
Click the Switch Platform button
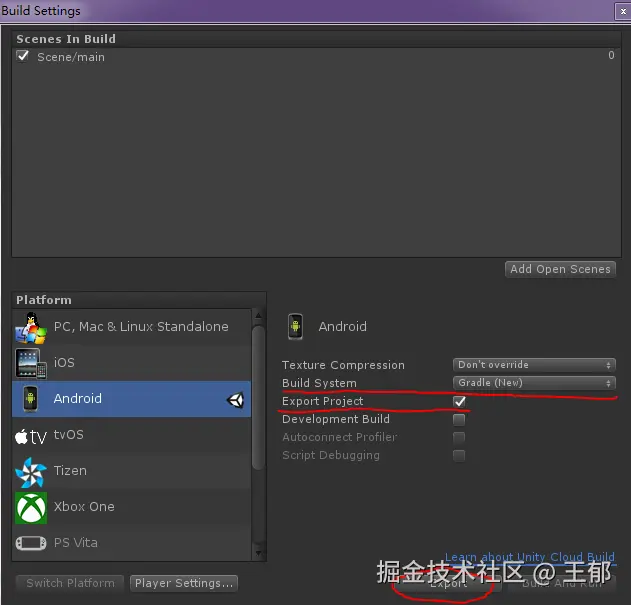click(x=70, y=583)
